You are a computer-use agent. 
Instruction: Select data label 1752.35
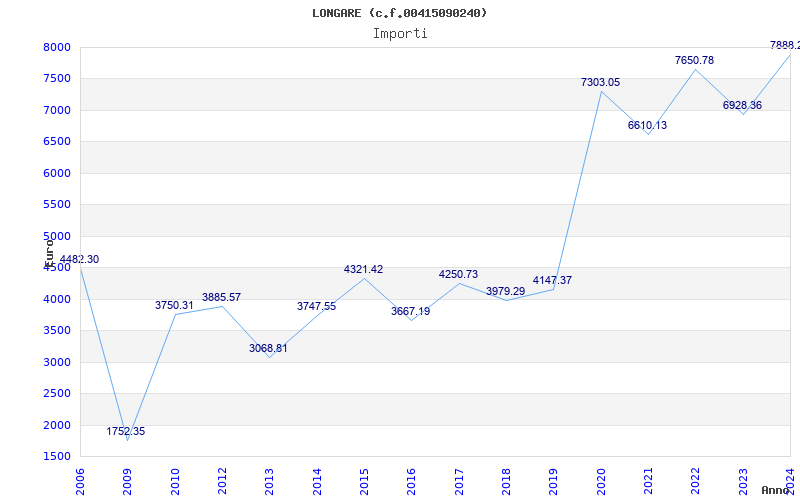click(x=126, y=431)
